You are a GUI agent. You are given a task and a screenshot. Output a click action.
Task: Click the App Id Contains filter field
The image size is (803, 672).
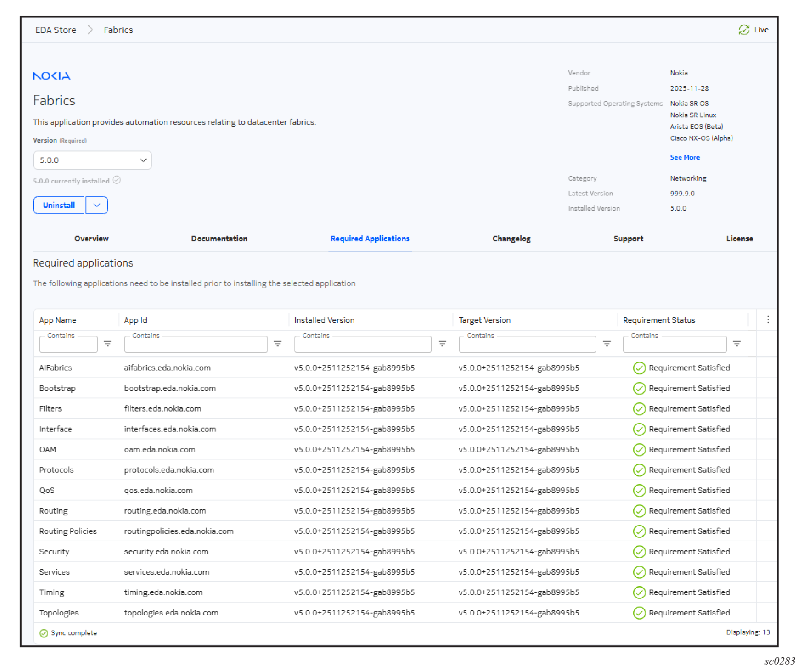click(195, 345)
